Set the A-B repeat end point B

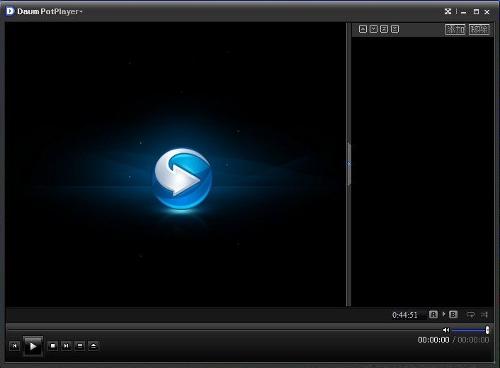[x=453, y=314]
